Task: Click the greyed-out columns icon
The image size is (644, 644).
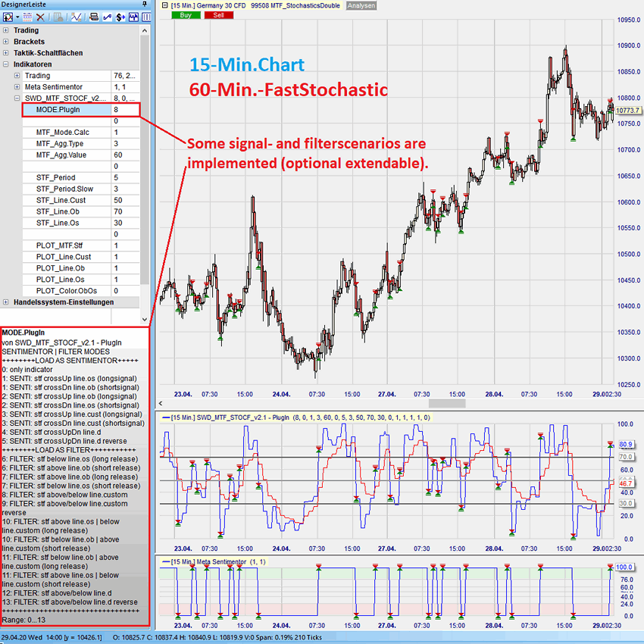Action: point(59,17)
